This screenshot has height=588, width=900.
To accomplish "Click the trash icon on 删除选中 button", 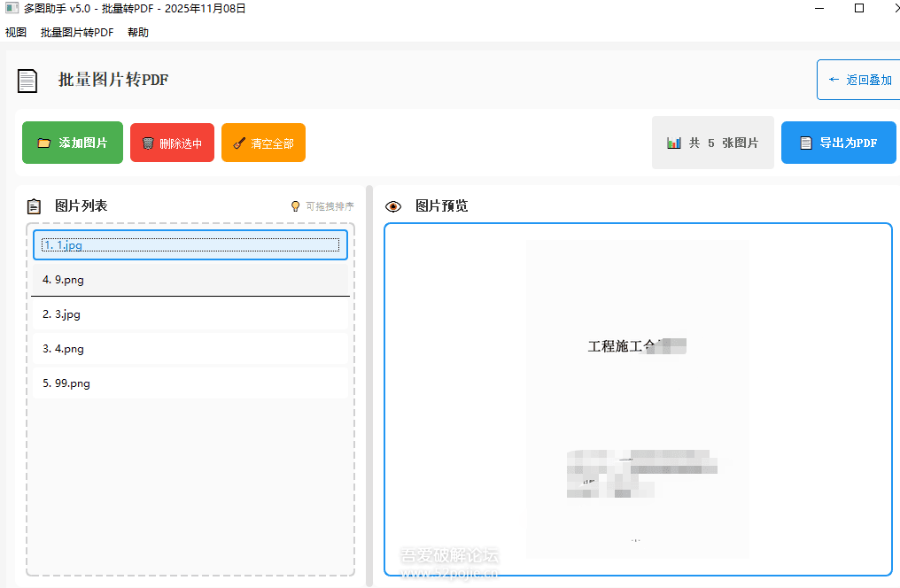I will (x=147, y=142).
